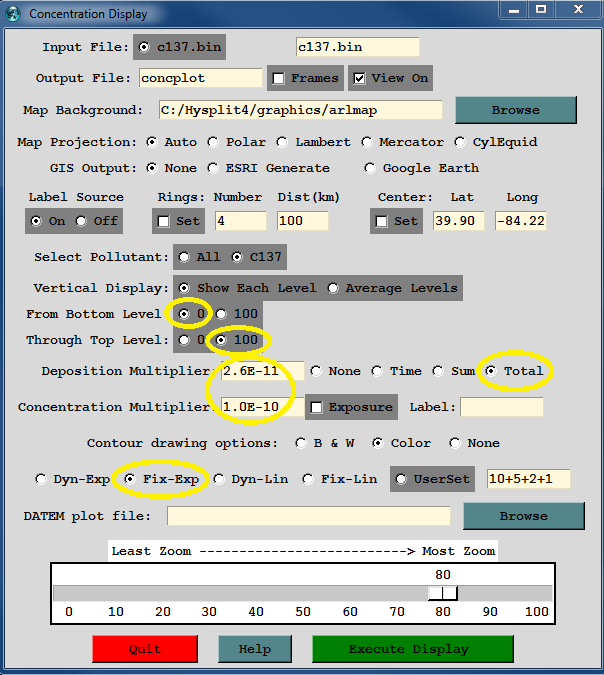Browse for DATEM plot file
The image size is (604, 675).
pyautogui.click(x=523, y=516)
